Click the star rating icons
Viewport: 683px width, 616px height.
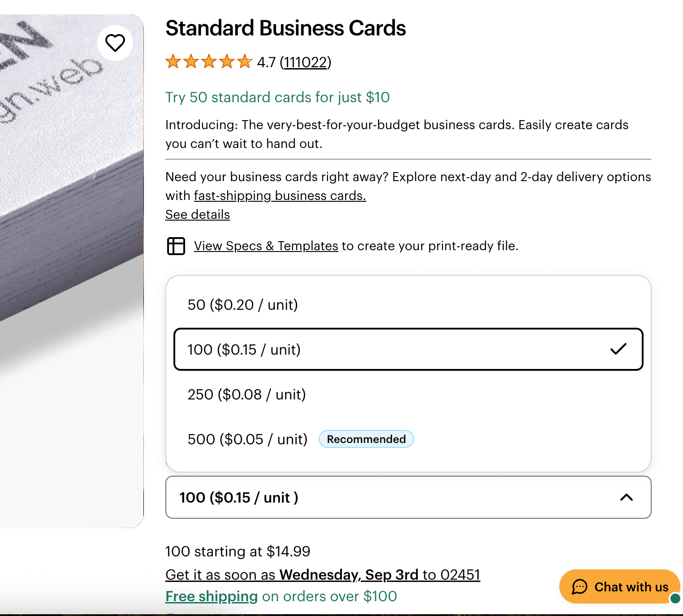209,61
